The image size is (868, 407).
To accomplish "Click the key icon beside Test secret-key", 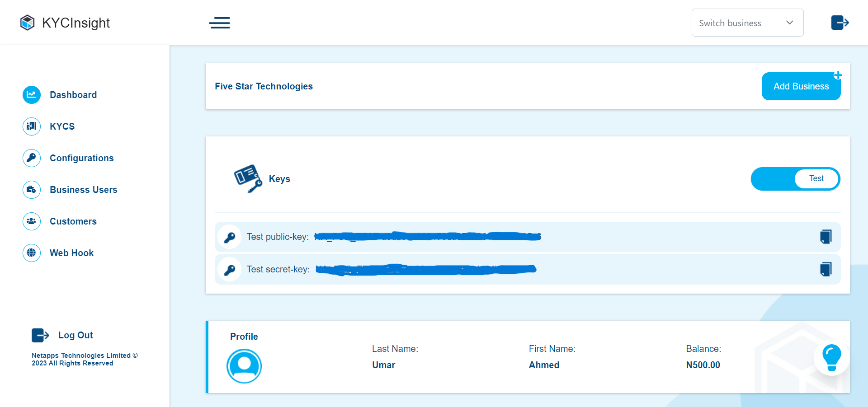I will point(230,270).
